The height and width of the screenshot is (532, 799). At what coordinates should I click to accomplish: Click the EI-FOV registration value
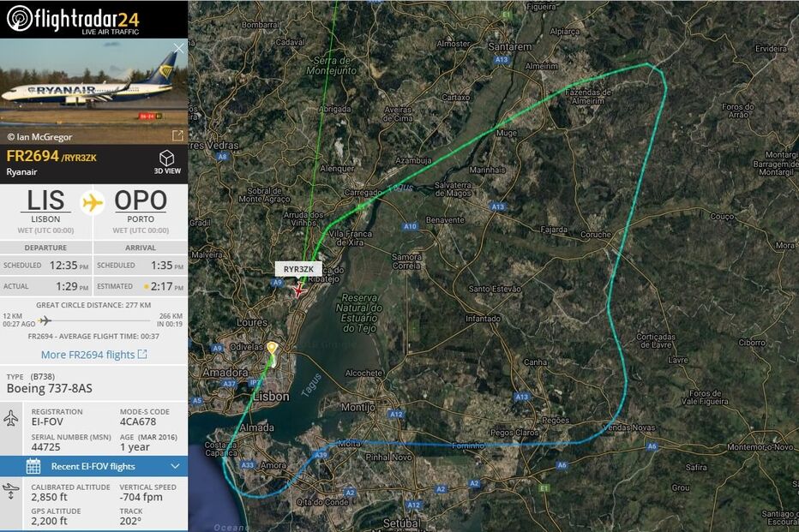click(47, 421)
